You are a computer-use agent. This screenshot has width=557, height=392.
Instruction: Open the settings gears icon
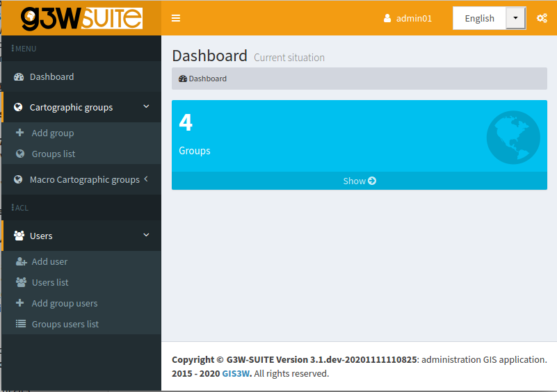[x=542, y=18]
